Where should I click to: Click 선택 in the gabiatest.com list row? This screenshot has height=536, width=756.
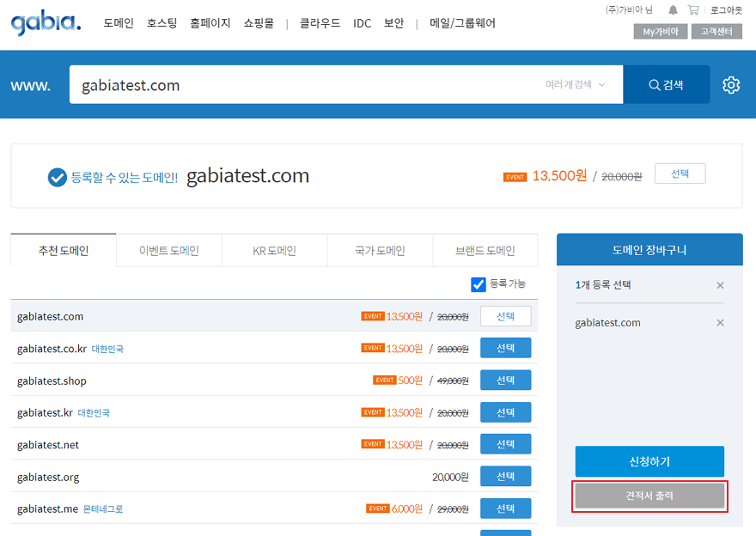[505, 316]
